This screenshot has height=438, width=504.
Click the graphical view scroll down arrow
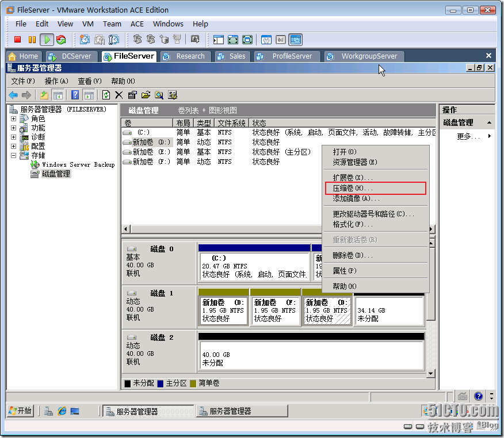pyautogui.click(x=431, y=374)
